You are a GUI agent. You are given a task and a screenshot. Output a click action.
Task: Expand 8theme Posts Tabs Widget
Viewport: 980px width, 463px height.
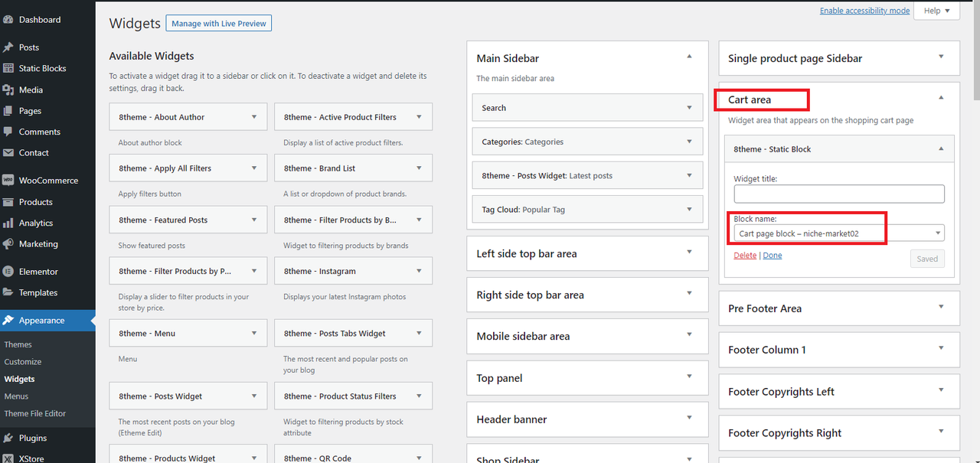(x=419, y=334)
